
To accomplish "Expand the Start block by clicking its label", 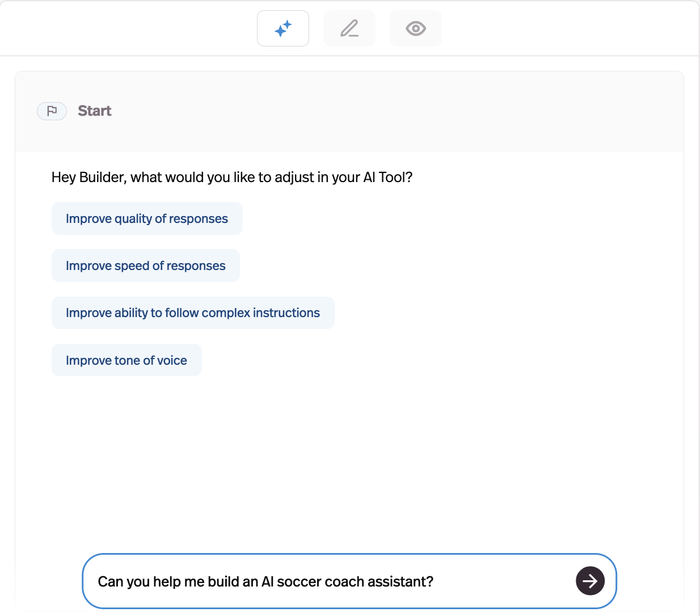I will (x=94, y=111).
